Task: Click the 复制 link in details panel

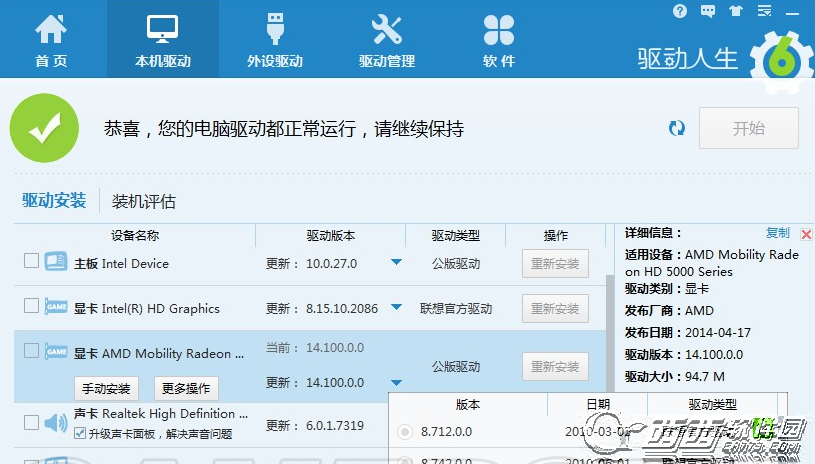Action: 778,233
